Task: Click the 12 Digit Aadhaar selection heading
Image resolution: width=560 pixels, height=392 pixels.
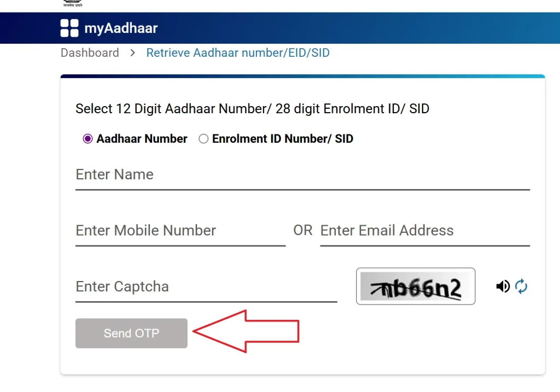Action: click(253, 108)
